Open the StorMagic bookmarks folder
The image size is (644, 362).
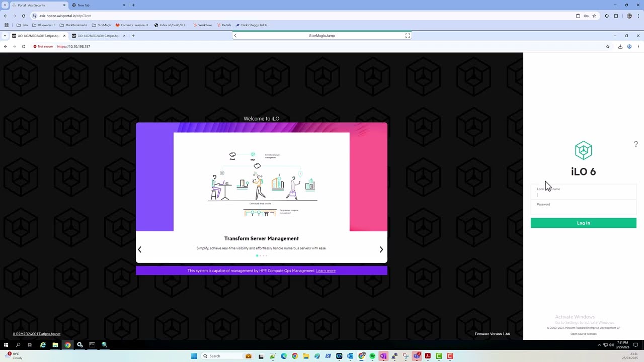pos(102,25)
